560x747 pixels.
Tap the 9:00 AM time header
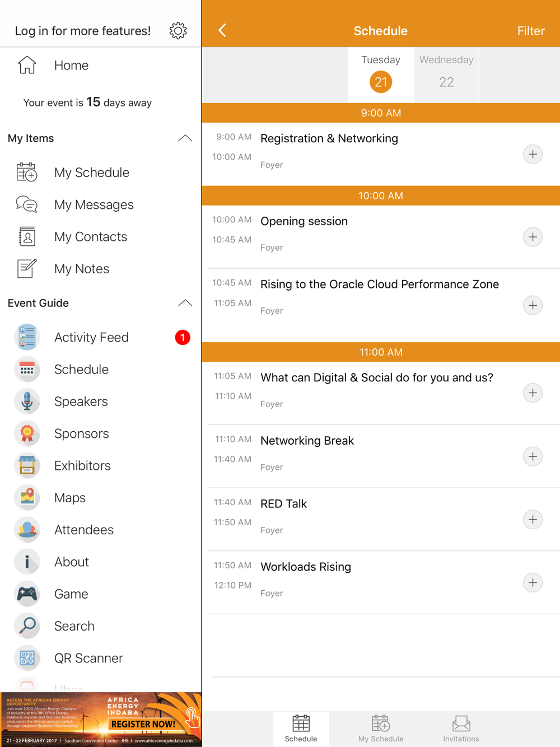(381, 113)
